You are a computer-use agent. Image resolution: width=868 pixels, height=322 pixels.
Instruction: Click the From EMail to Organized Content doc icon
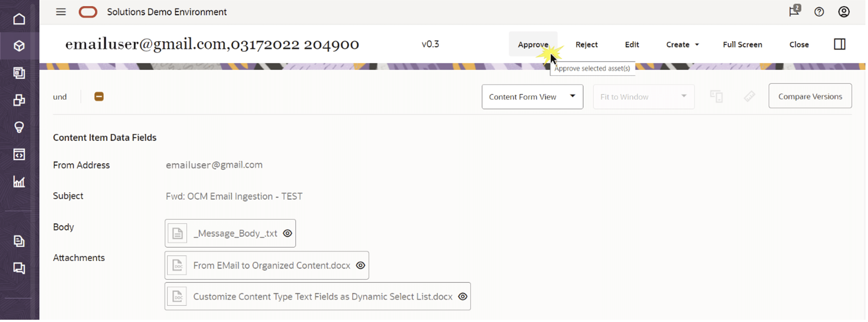coord(177,265)
